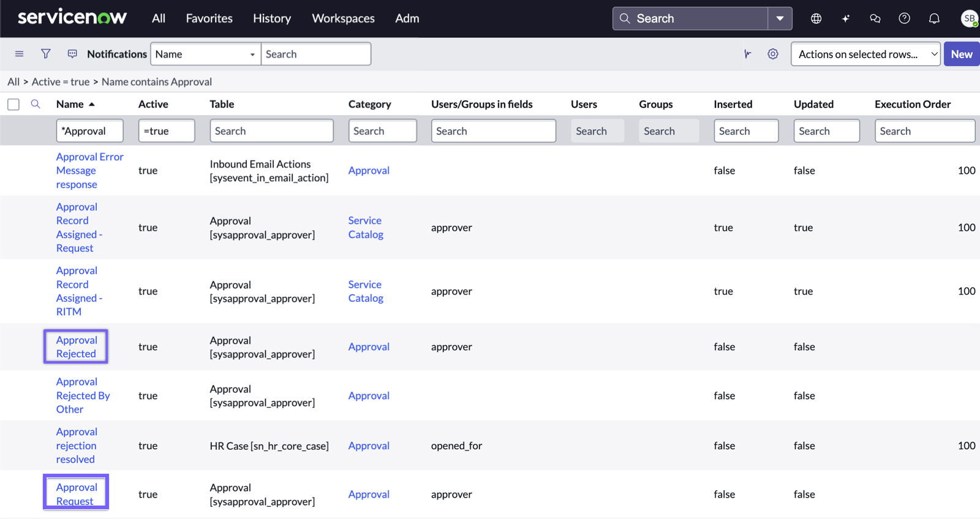980x519 pixels.
Task: Sort by the Execution Order header
Action: click(x=913, y=104)
